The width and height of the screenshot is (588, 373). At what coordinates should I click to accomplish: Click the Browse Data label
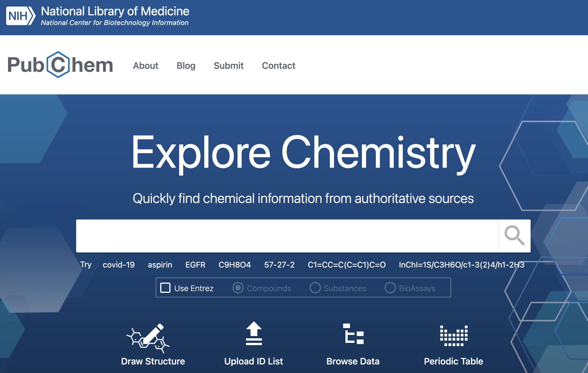[x=353, y=361]
